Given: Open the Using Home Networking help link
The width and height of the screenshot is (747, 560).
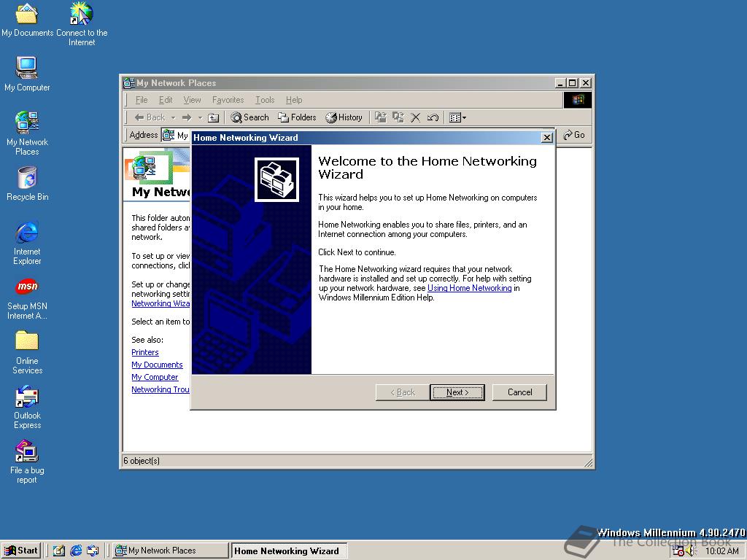Looking at the screenshot, I should coord(469,288).
